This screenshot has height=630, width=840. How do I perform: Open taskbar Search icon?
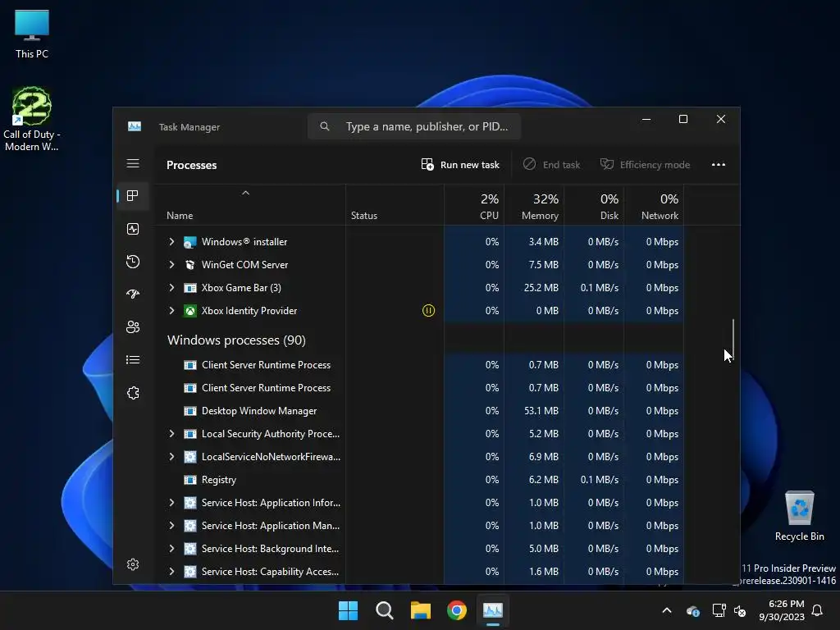(384, 610)
